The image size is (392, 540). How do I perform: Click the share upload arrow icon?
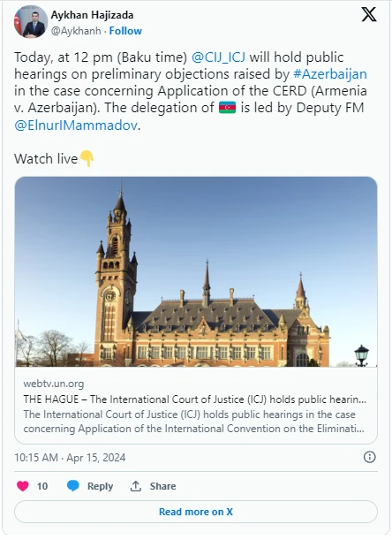136,486
